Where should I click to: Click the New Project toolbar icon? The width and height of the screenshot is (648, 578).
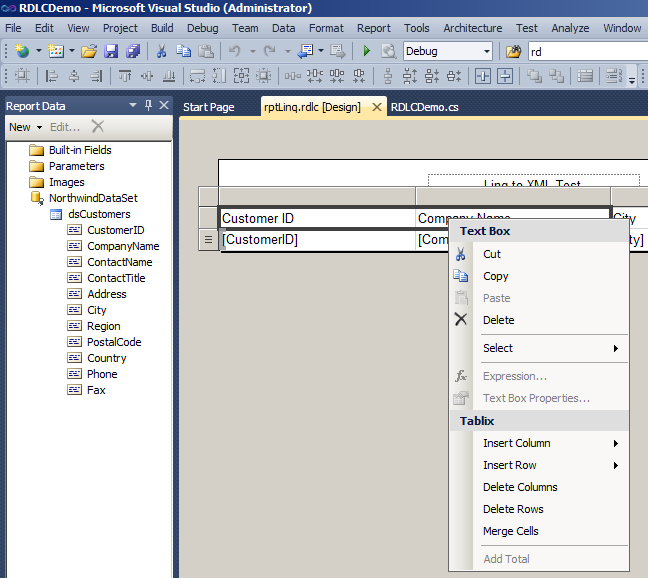pos(22,51)
